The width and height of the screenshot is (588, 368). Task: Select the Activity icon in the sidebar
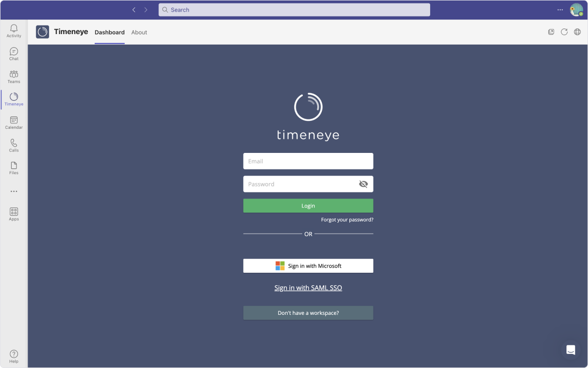pyautogui.click(x=14, y=31)
